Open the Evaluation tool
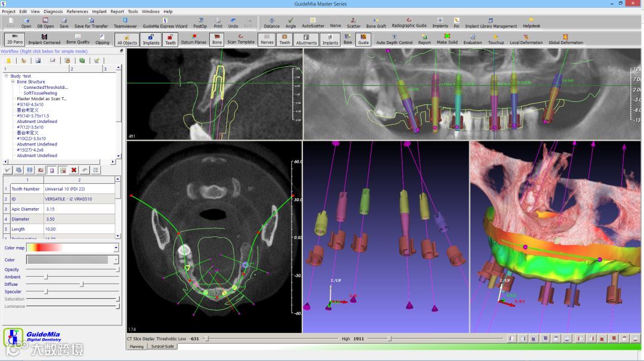 472,39
